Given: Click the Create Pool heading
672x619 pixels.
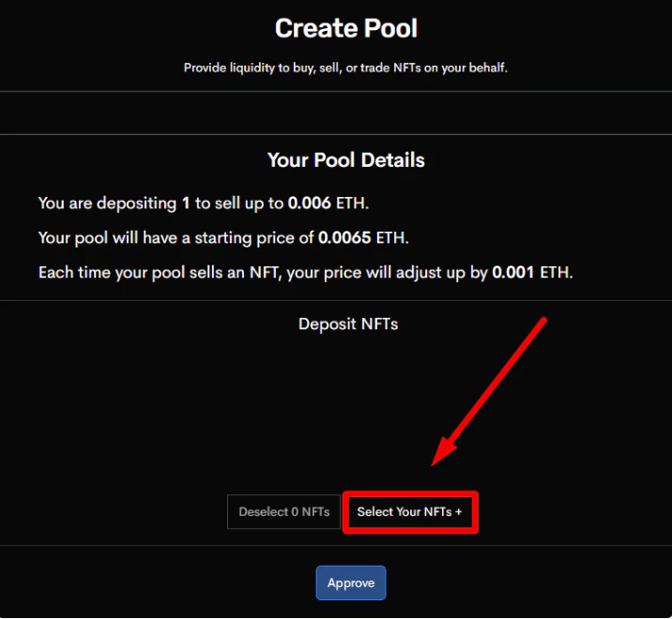Looking at the screenshot, I should (x=346, y=28).
